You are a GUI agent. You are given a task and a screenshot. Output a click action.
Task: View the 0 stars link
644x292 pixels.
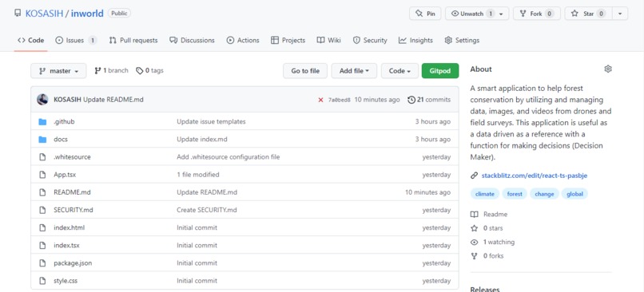[x=487, y=228]
